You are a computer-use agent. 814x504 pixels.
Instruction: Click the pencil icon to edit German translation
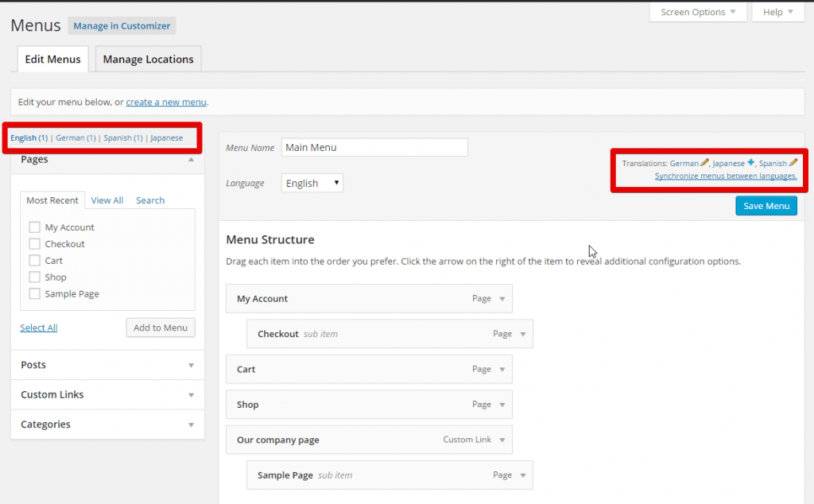point(703,163)
